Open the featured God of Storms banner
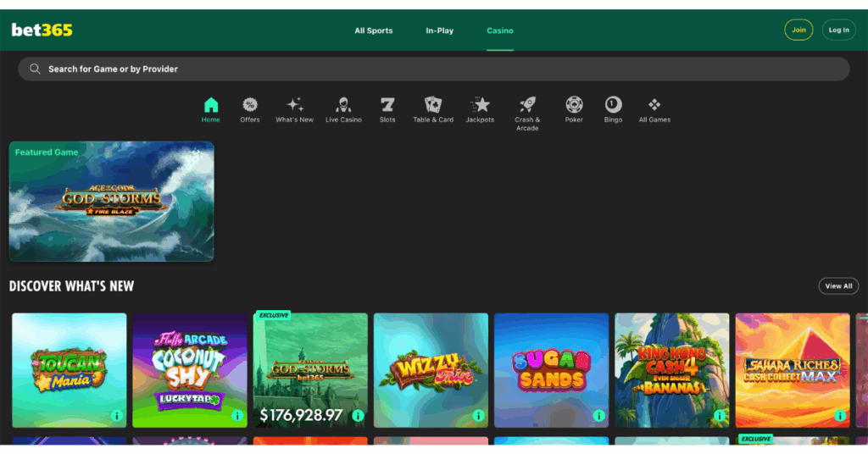The height and width of the screenshot is (454, 868). click(111, 202)
